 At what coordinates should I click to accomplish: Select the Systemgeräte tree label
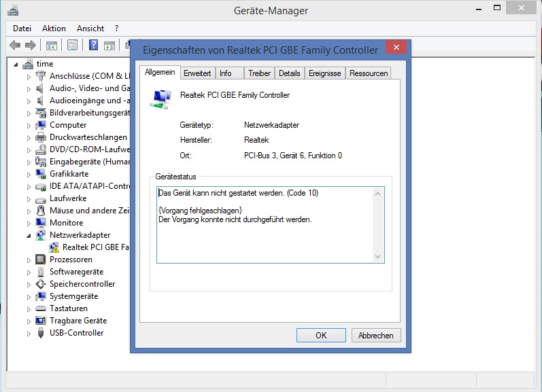73,296
